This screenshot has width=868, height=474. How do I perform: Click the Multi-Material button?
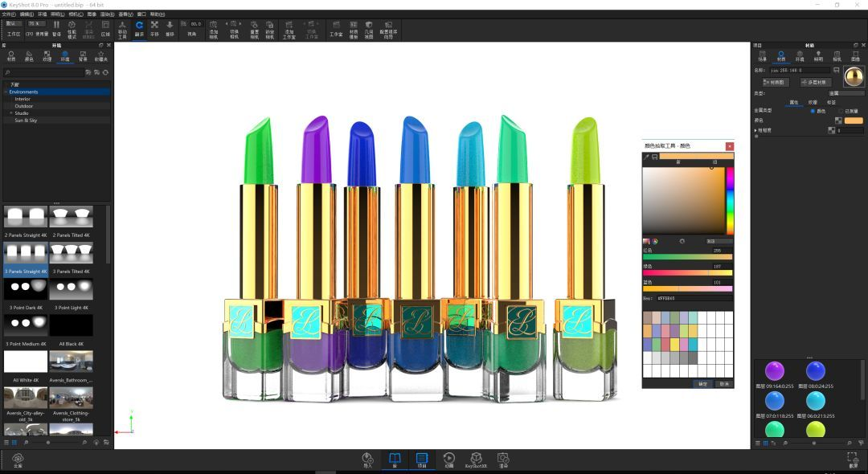point(816,82)
